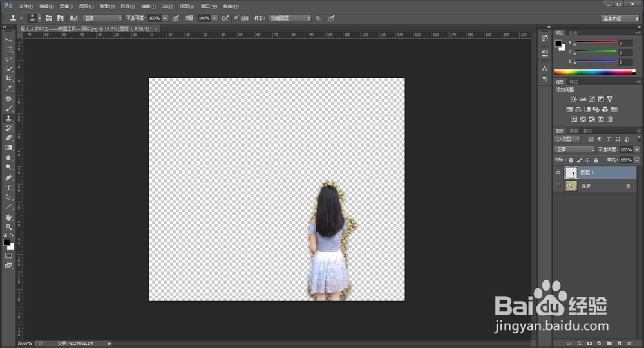The width and height of the screenshot is (644, 348).
Task: Select the Move tool
Action: [8, 39]
